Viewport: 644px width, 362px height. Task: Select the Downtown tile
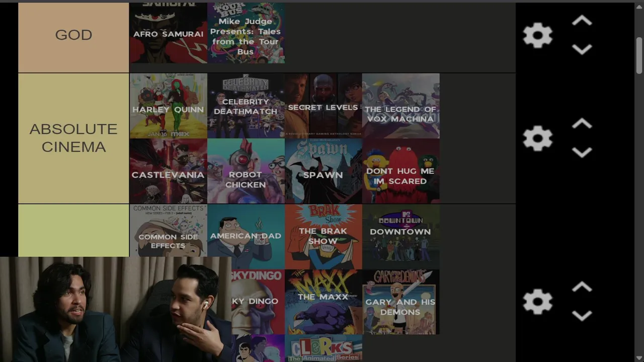[x=401, y=236]
